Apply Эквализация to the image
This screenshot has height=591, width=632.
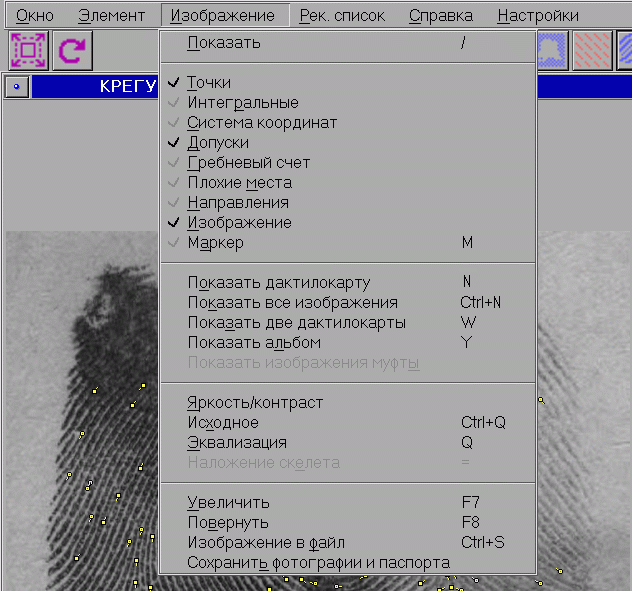(347, 442)
